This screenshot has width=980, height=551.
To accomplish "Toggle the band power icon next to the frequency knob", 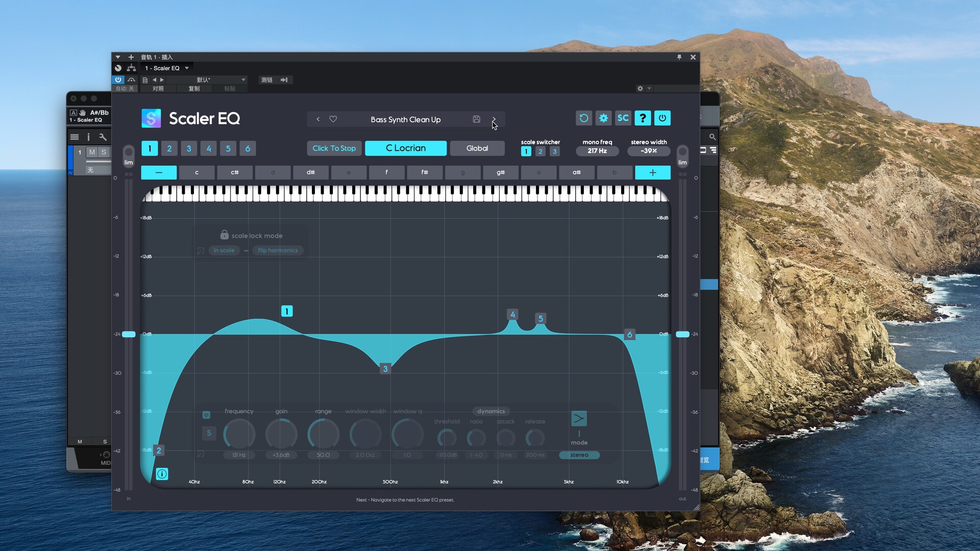I will (x=206, y=415).
